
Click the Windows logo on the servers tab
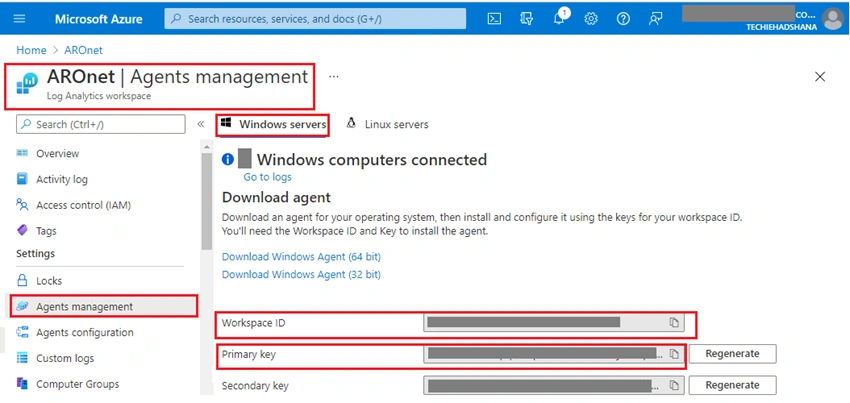pyautogui.click(x=226, y=123)
